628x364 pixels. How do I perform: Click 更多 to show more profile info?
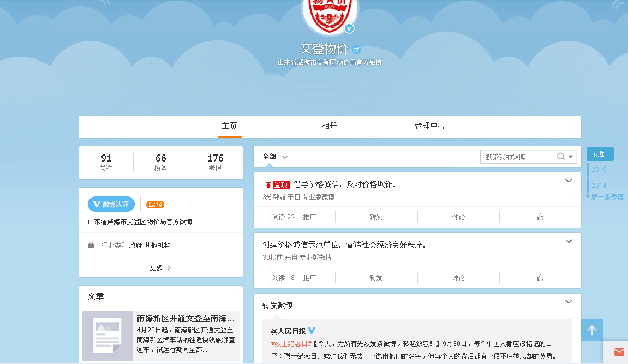pos(160,267)
